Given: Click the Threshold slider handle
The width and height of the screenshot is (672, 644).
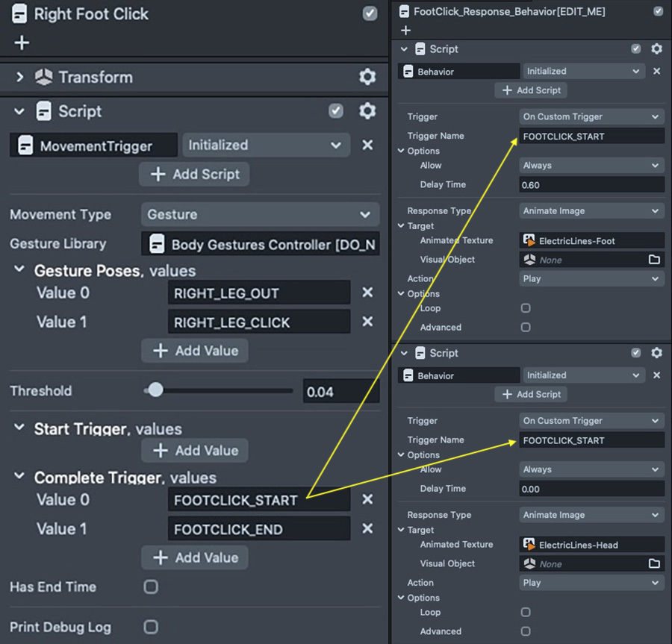Looking at the screenshot, I should 155,390.
